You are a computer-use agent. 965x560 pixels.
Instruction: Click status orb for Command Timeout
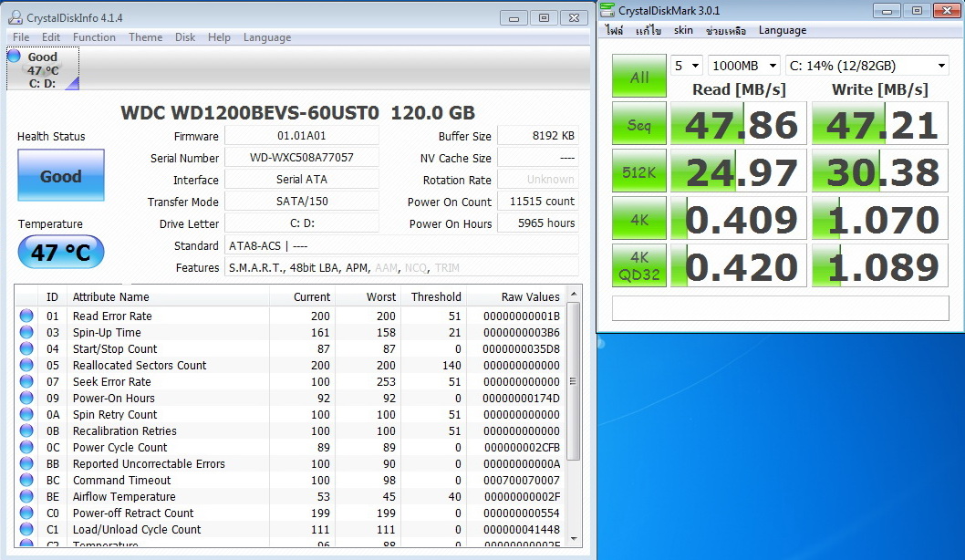[x=26, y=480]
